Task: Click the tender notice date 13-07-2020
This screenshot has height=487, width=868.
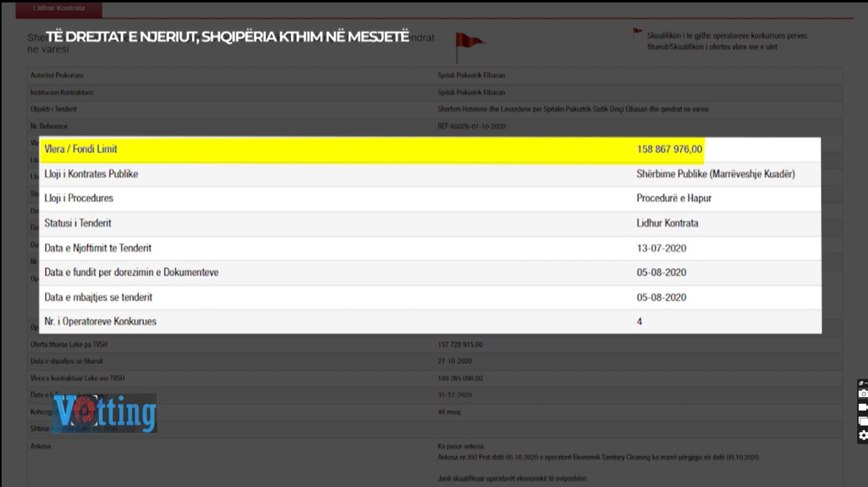Action: pos(661,248)
